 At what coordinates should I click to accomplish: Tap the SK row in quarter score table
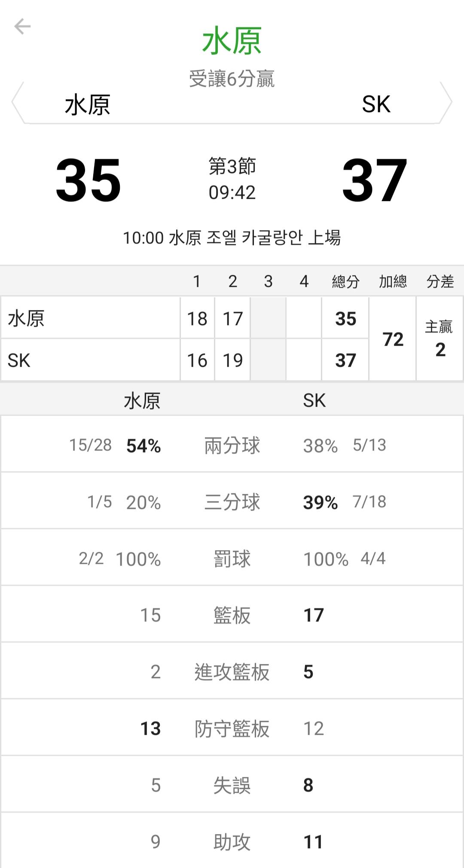pyautogui.click(x=90, y=360)
